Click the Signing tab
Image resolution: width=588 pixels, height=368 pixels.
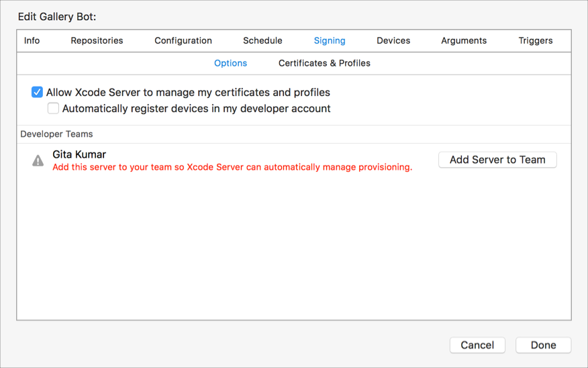point(330,41)
